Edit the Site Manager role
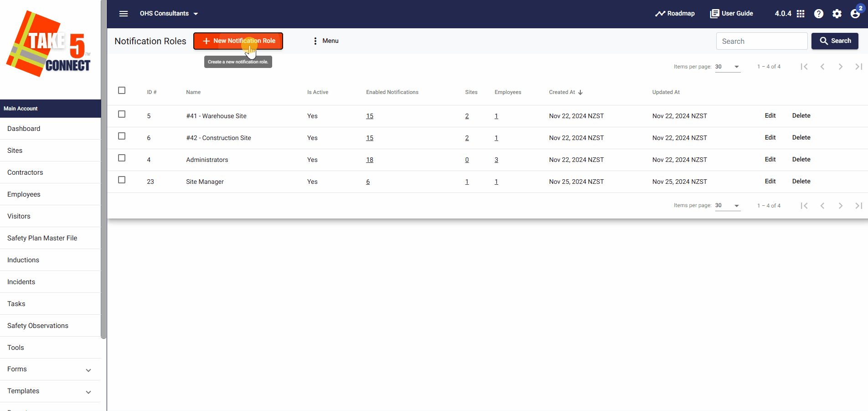 [x=770, y=182]
